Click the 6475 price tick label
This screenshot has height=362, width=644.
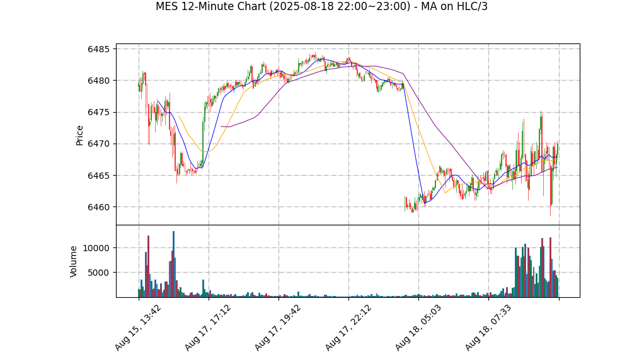tap(99, 113)
